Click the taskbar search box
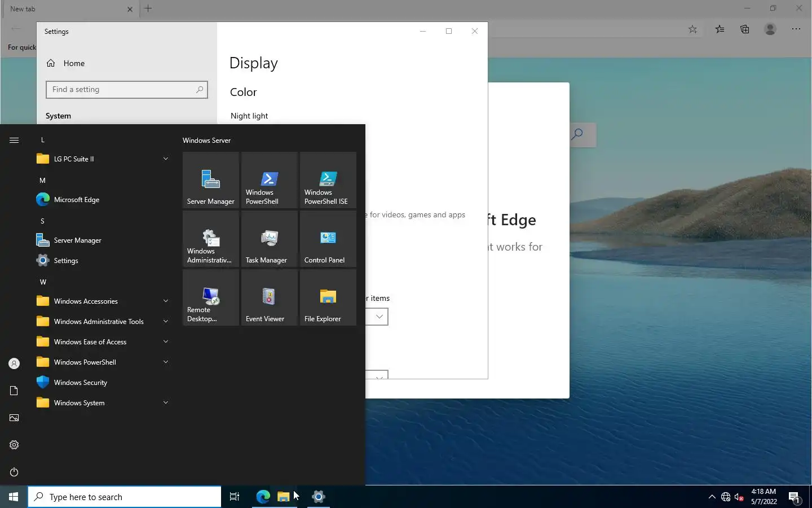The height and width of the screenshot is (508, 812). point(125,497)
